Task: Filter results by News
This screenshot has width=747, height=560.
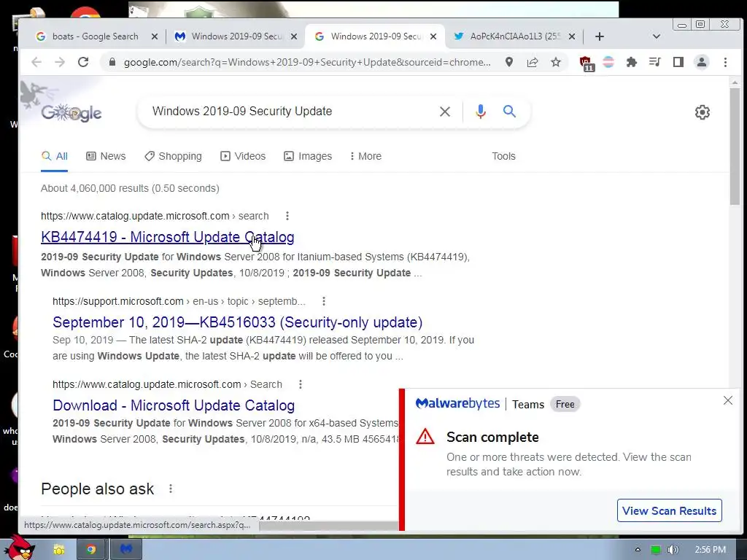Action: pyautogui.click(x=106, y=156)
